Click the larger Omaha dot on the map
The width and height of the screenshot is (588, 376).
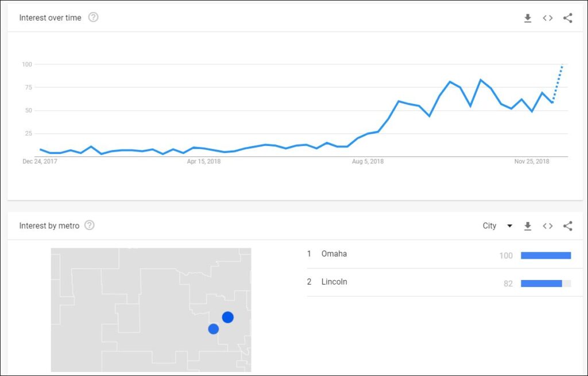coord(227,317)
